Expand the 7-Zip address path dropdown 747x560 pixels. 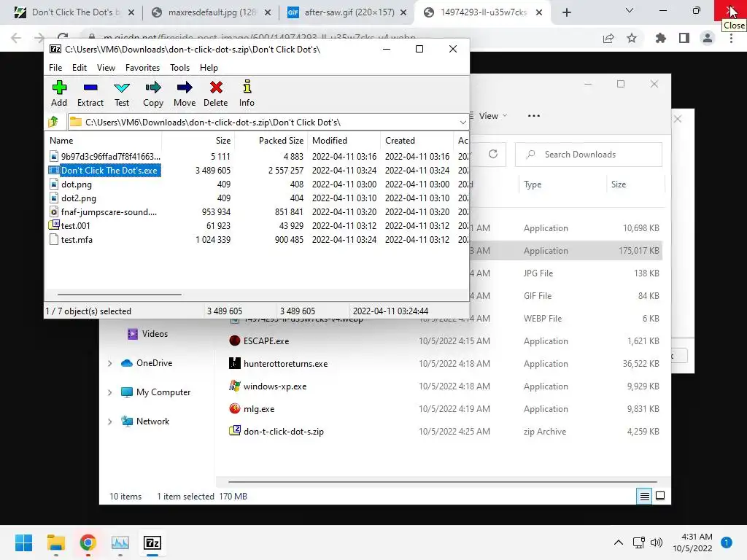click(x=462, y=122)
